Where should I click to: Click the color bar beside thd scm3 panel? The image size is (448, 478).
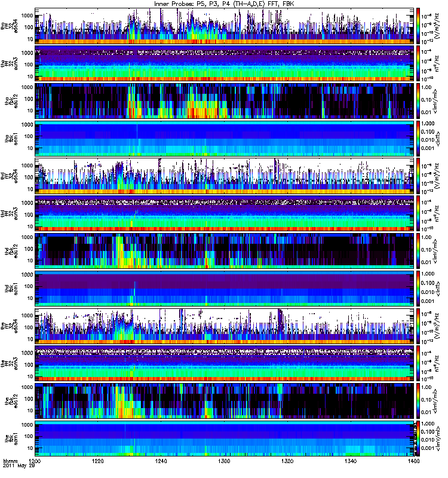[418, 214]
